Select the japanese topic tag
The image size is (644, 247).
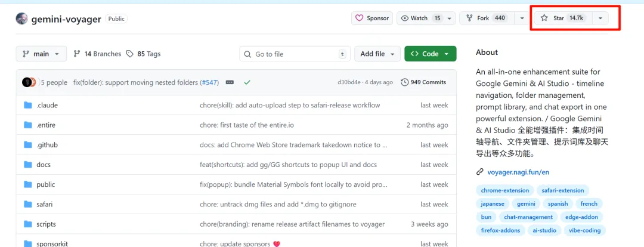coord(493,203)
